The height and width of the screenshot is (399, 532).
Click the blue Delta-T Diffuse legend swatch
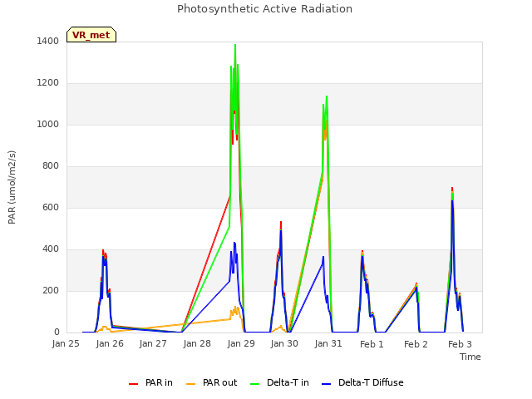pyautogui.click(x=326, y=384)
